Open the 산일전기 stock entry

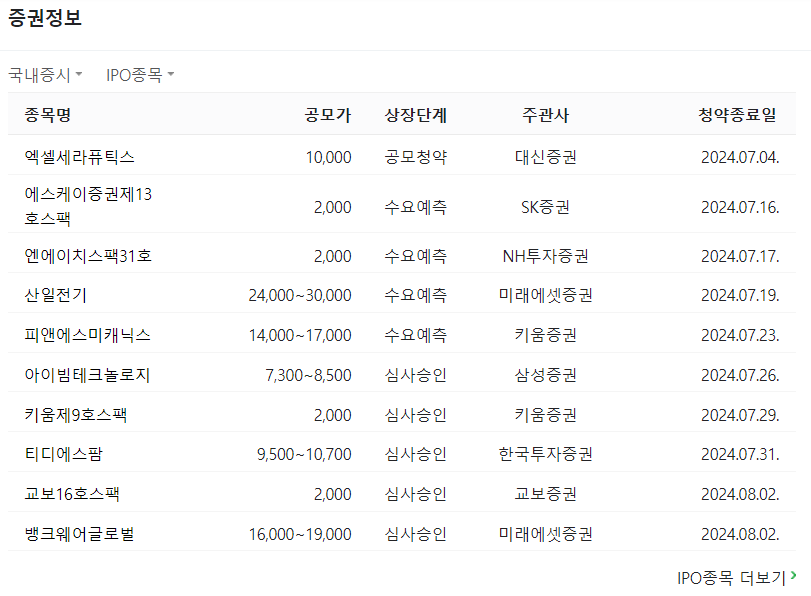56,295
